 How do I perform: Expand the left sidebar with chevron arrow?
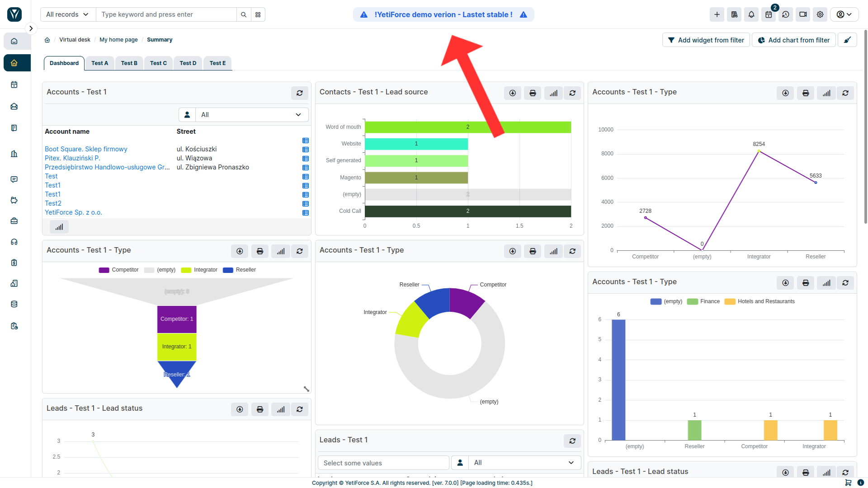pos(31,28)
